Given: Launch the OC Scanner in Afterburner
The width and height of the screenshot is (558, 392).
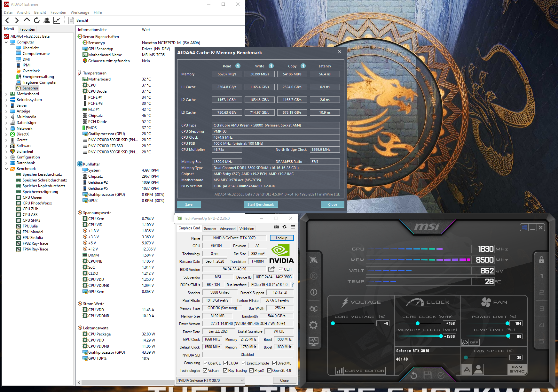Looking at the screenshot, I should [x=314, y=309].
